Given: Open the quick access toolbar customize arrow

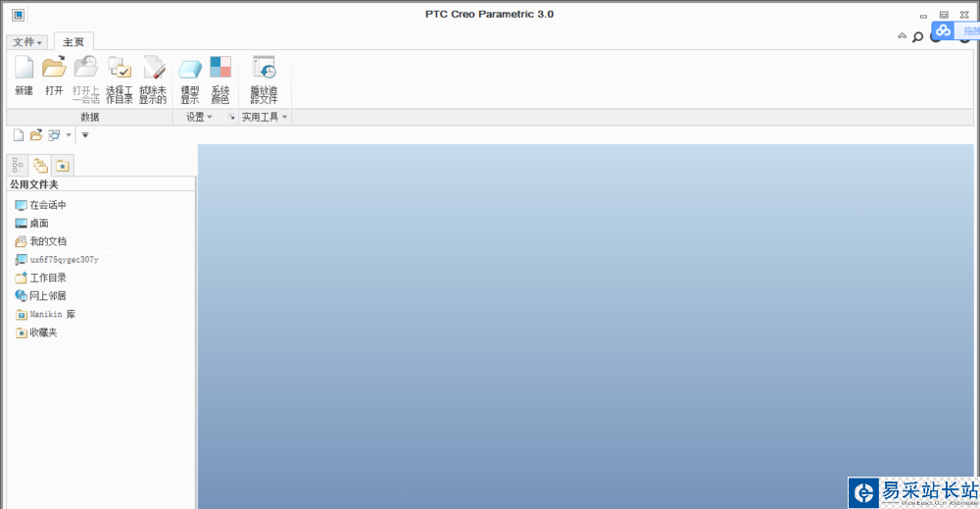Looking at the screenshot, I should pos(85,135).
